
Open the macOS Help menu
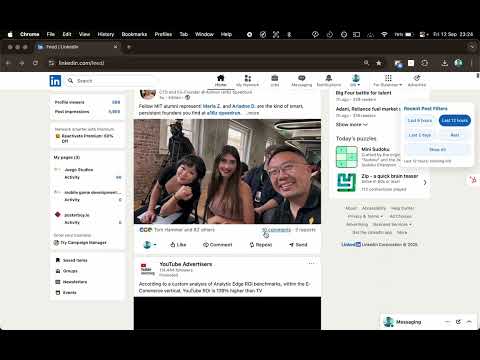(226, 34)
